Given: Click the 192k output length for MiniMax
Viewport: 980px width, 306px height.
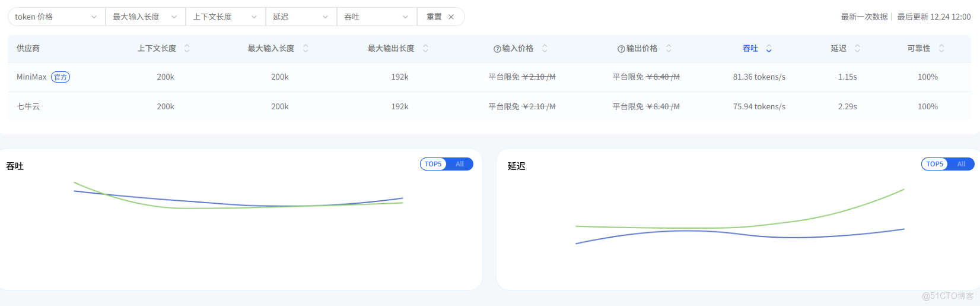Looking at the screenshot, I should (x=400, y=77).
